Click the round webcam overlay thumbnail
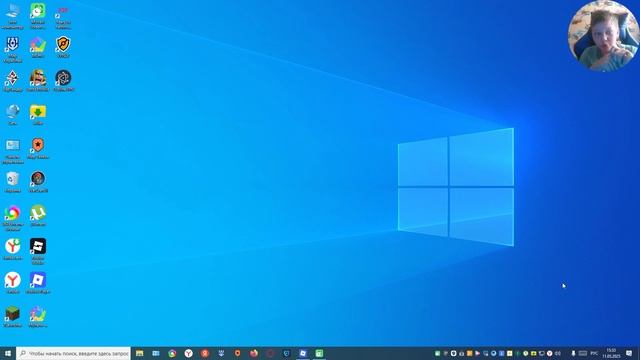This screenshot has width=640, height=360. (x=604, y=36)
